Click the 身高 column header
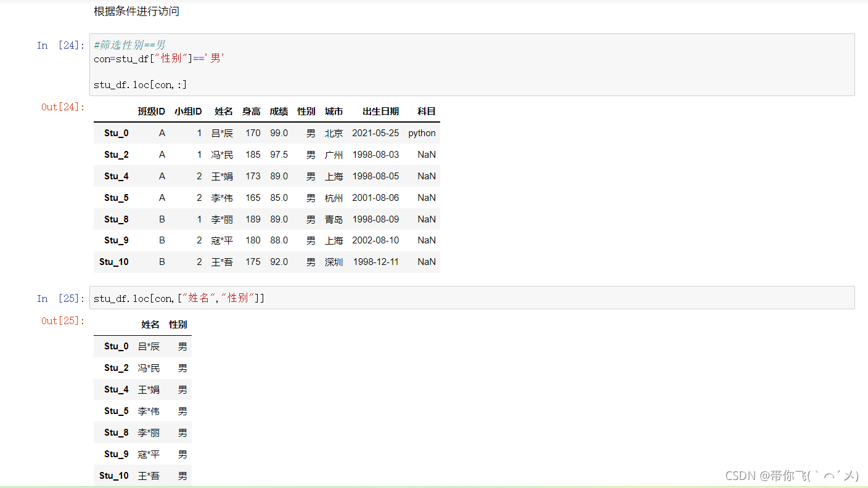Image resolution: width=868 pixels, height=488 pixels. [252, 112]
